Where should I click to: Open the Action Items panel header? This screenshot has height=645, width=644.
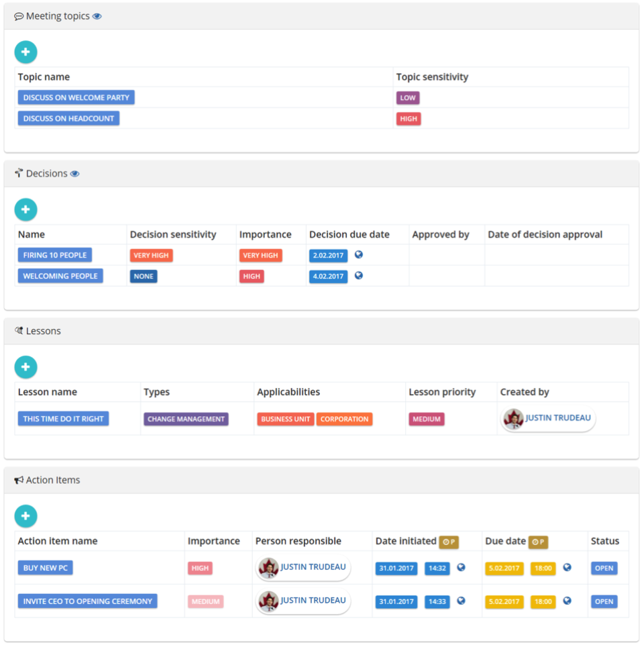point(321,480)
